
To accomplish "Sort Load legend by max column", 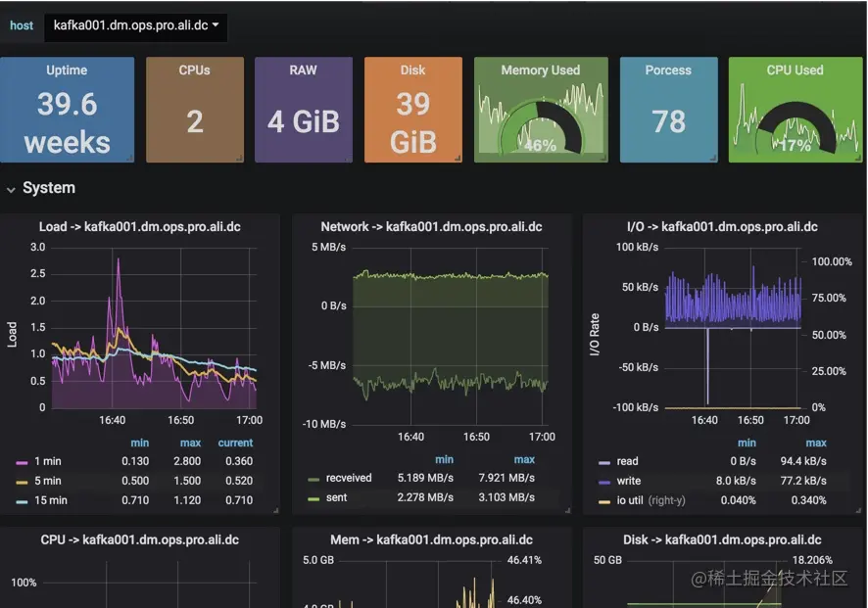I will pos(190,443).
